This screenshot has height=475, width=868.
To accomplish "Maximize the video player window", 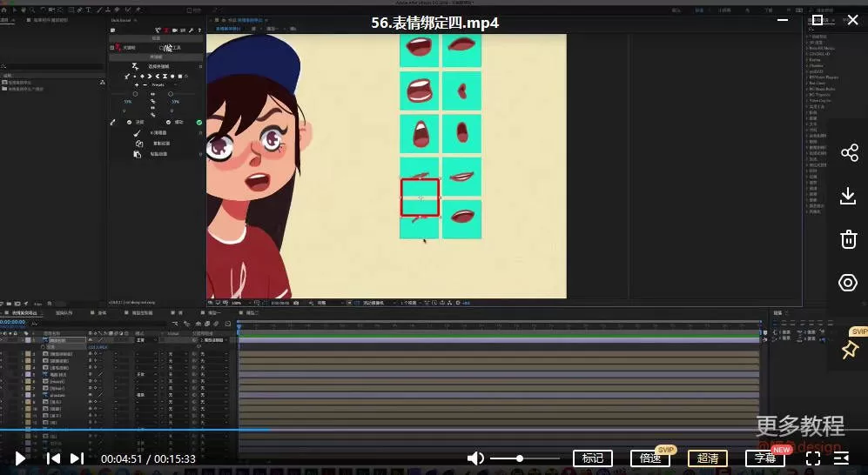I will click(x=818, y=19).
